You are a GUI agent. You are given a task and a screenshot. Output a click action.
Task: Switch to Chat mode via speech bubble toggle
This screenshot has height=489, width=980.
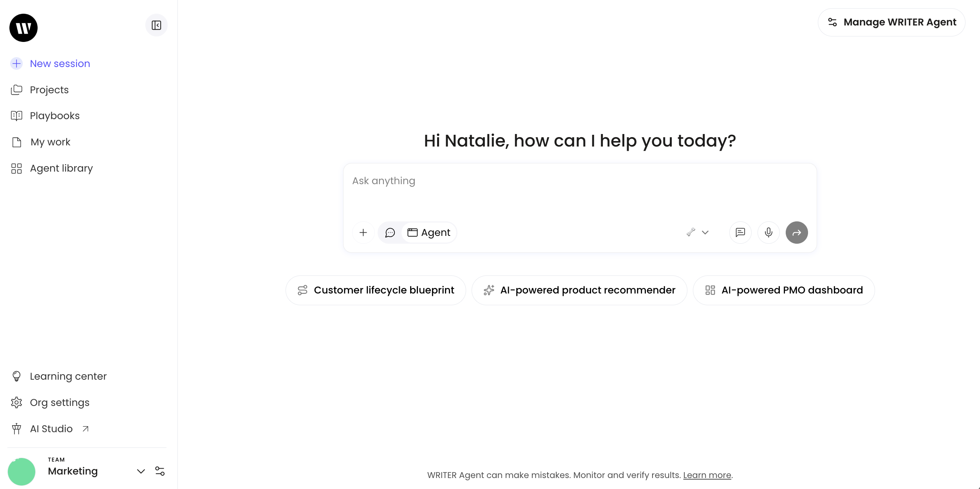[x=390, y=233]
